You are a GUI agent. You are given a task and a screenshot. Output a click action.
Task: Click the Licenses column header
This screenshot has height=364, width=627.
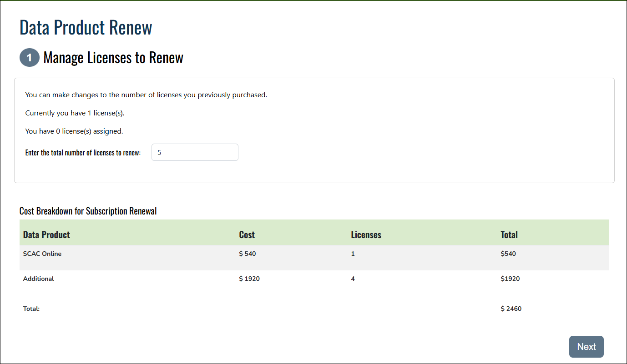366,235
